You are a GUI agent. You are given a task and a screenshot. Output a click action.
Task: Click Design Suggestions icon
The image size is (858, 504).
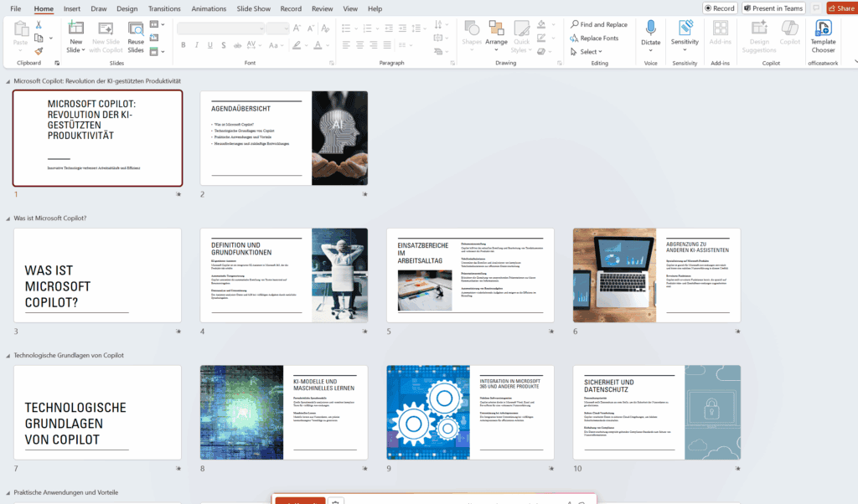click(x=759, y=28)
